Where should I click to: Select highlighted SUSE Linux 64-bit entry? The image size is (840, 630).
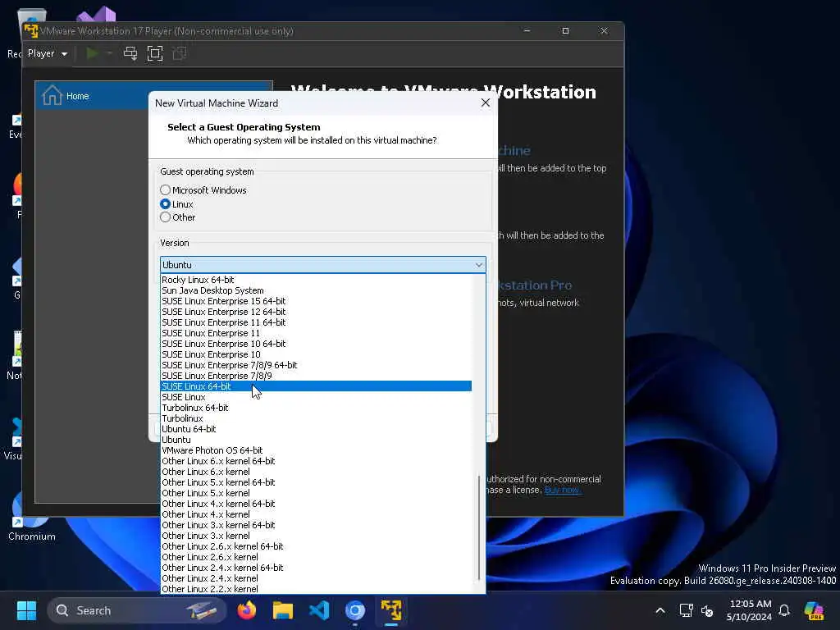click(316, 386)
